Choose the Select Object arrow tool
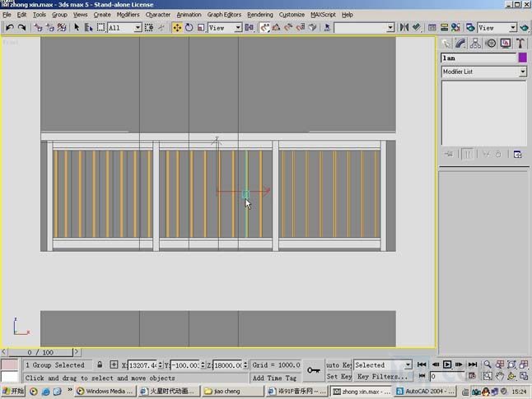The height and width of the screenshot is (399, 532). coord(77,27)
